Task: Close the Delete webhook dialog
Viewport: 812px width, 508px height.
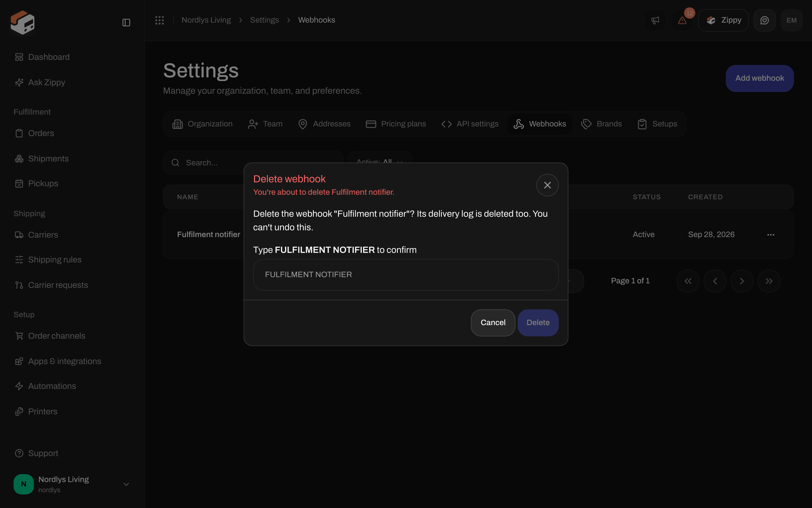Action: pos(547,185)
